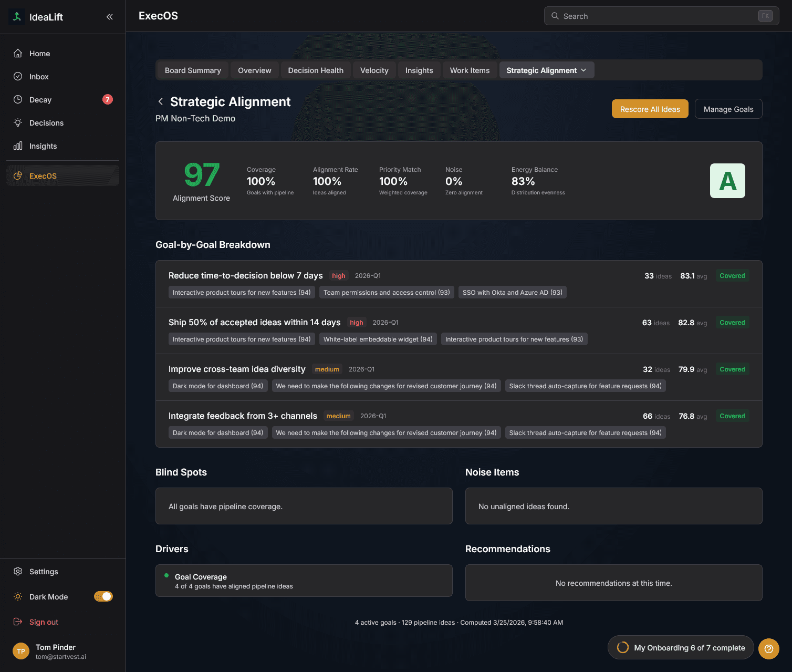Click the Home house icon
This screenshot has width=792, height=672.
click(x=18, y=54)
